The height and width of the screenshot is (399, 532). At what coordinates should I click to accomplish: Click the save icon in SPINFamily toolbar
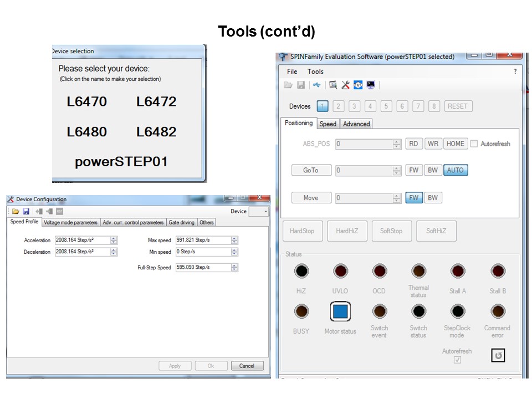(301, 84)
